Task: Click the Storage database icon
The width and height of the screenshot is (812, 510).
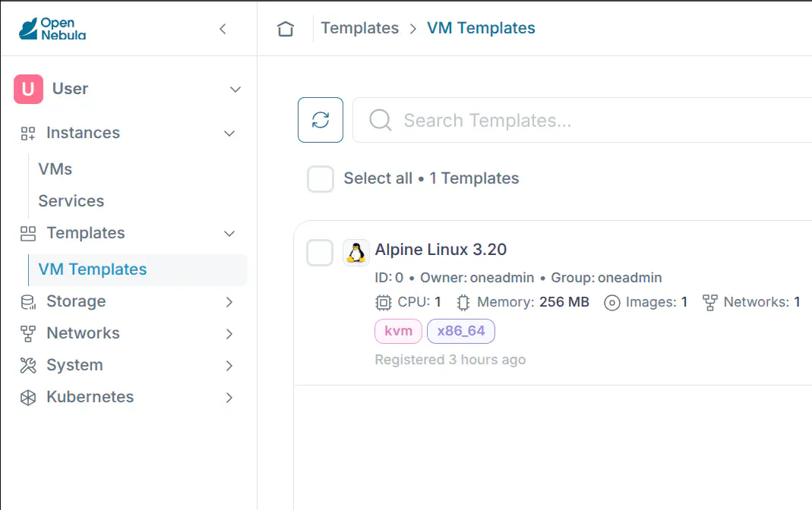Action: point(28,302)
